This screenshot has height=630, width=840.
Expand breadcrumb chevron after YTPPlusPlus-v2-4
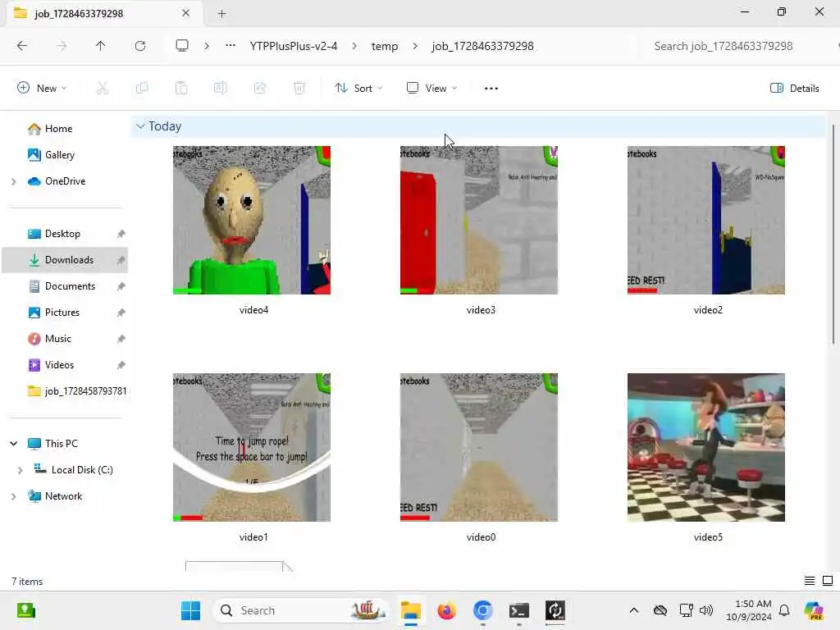[354, 46]
